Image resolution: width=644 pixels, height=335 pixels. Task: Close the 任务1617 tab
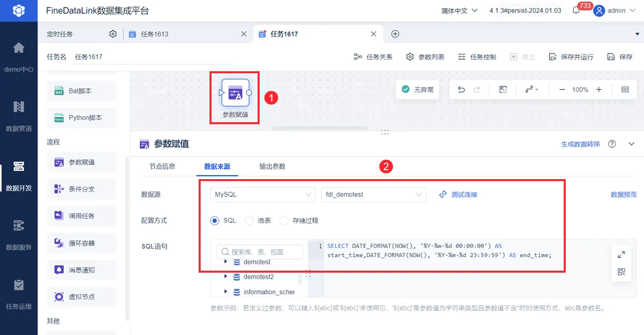point(374,34)
